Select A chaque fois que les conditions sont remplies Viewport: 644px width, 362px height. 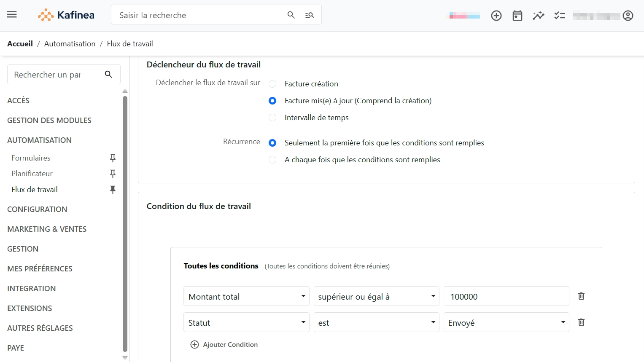272,159
